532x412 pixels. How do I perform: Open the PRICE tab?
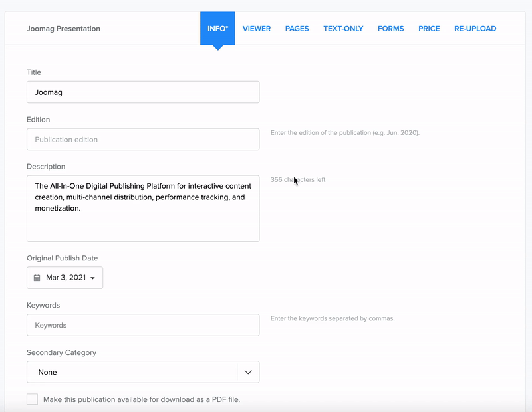[429, 29]
